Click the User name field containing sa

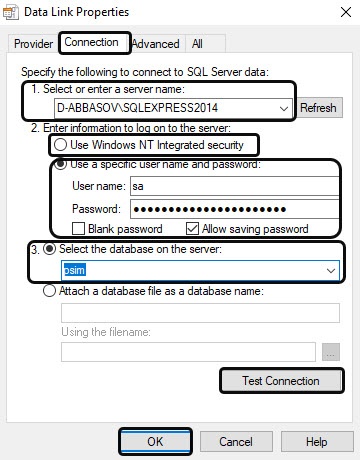[x=235, y=186]
